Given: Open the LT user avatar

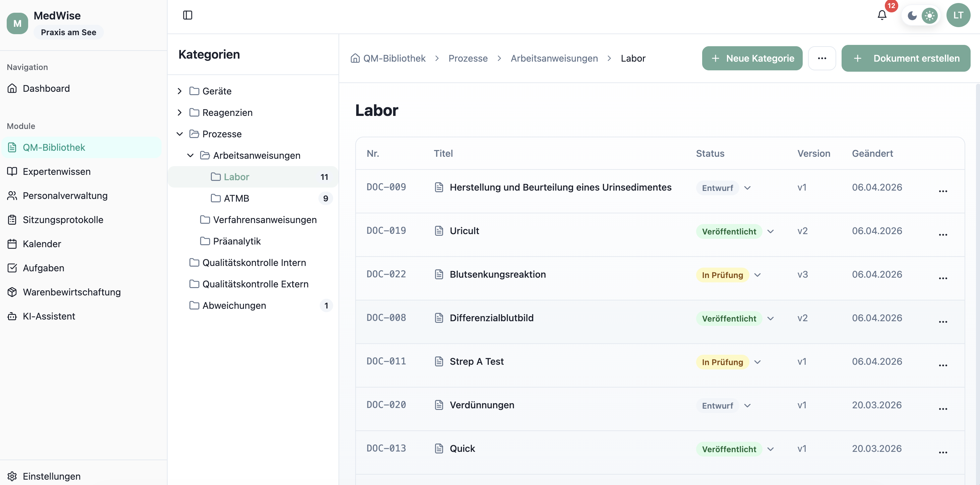Looking at the screenshot, I should point(958,15).
